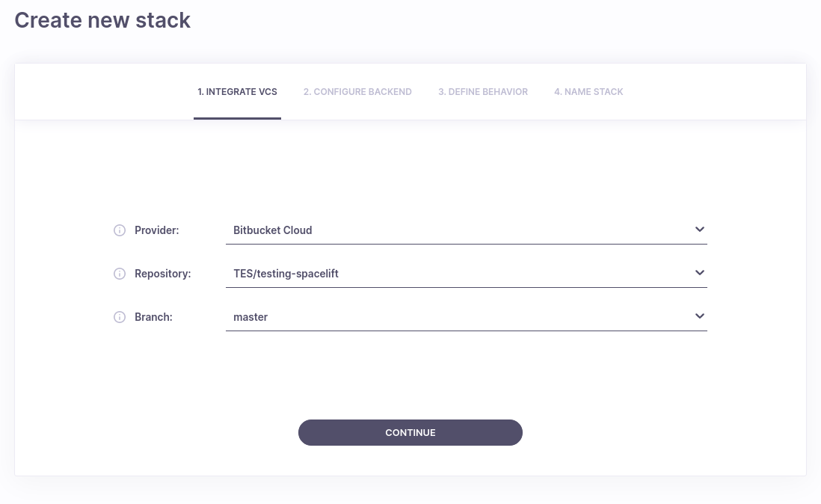Screen dimensions: 821x504
Task: Click the Create new stack heading
Action: click(102, 20)
